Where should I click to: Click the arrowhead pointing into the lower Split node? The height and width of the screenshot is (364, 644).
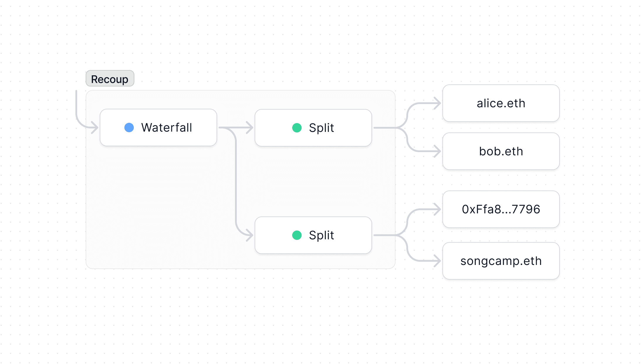pos(250,235)
